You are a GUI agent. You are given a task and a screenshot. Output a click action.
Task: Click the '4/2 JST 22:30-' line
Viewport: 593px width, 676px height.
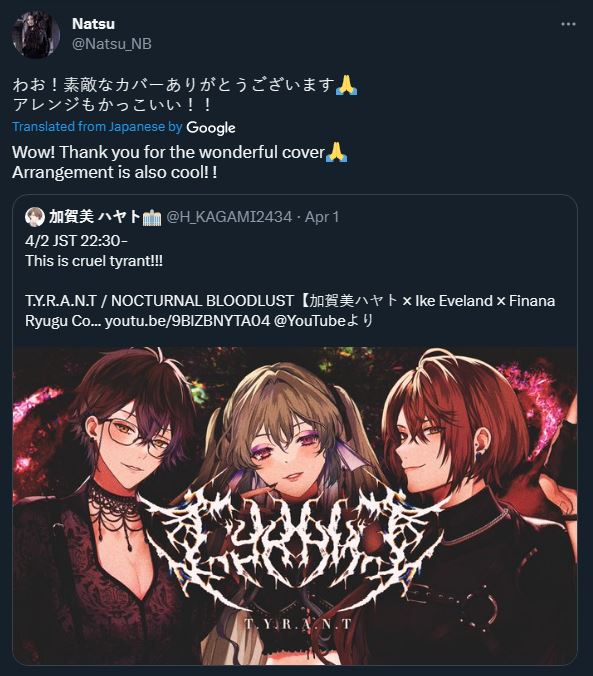76,241
